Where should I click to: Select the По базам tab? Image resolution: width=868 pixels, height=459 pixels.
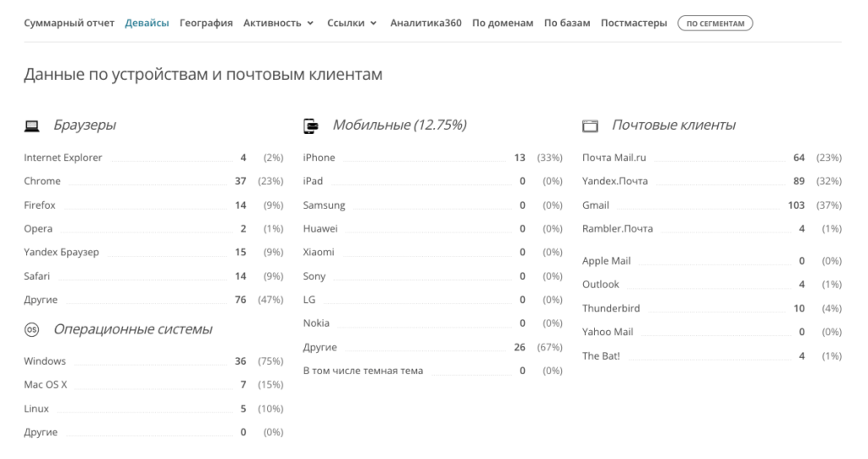pos(567,23)
